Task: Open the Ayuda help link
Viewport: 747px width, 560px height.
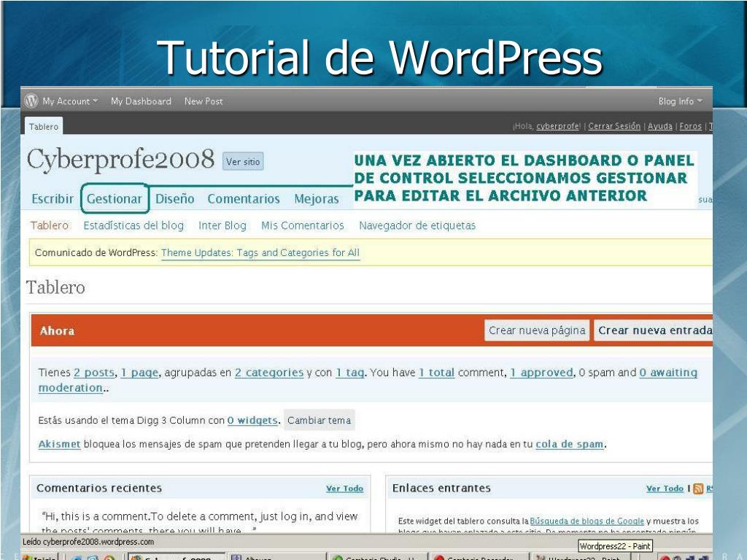Action: (x=659, y=126)
